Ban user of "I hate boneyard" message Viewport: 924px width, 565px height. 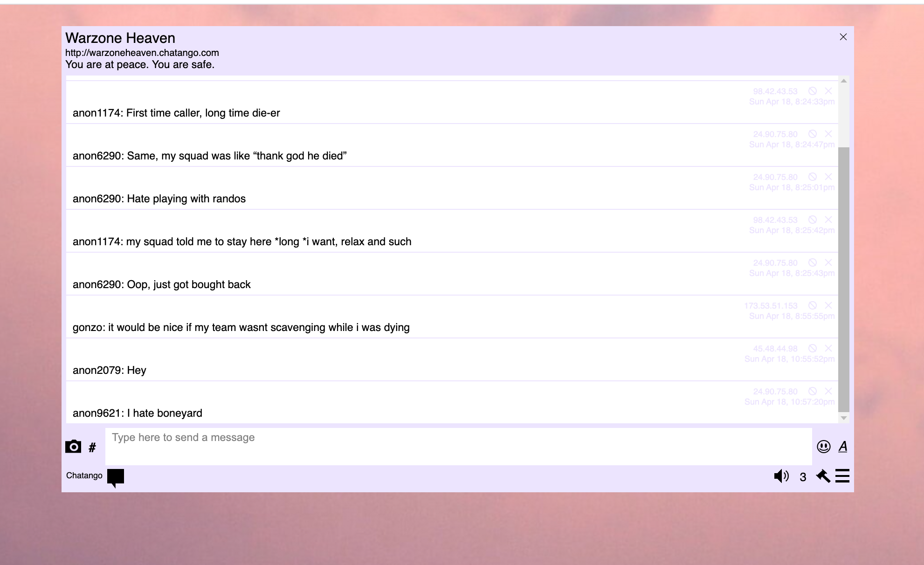pyautogui.click(x=813, y=391)
